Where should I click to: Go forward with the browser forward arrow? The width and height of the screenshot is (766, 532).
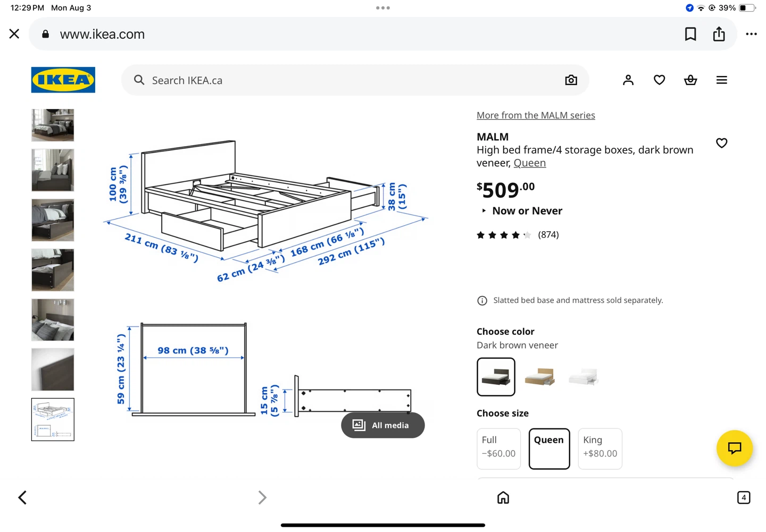point(262,497)
